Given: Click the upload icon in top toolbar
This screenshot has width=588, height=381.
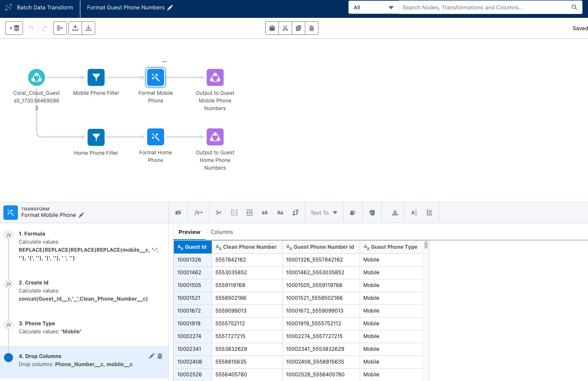Looking at the screenshot, I should pyautogui.click(x=75, y=28).
